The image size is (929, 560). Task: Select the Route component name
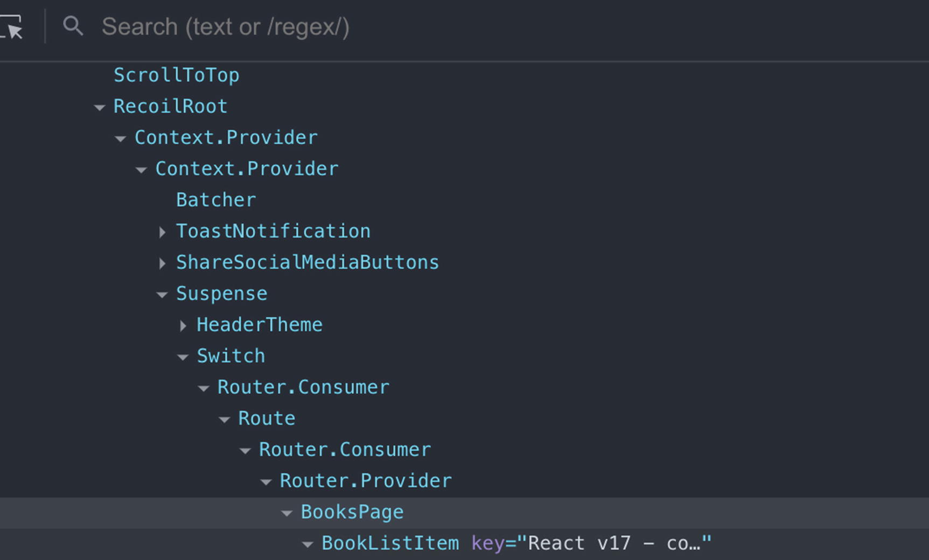pos(267,419)
